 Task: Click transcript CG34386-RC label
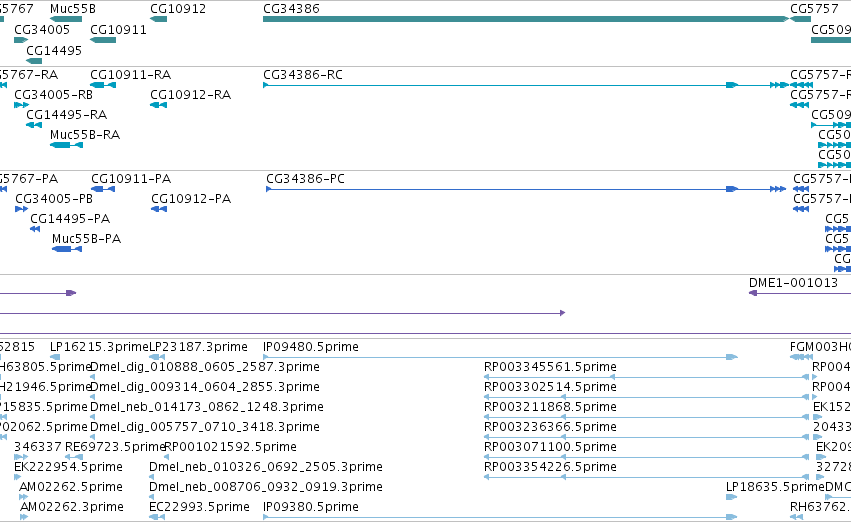point(303,75)
